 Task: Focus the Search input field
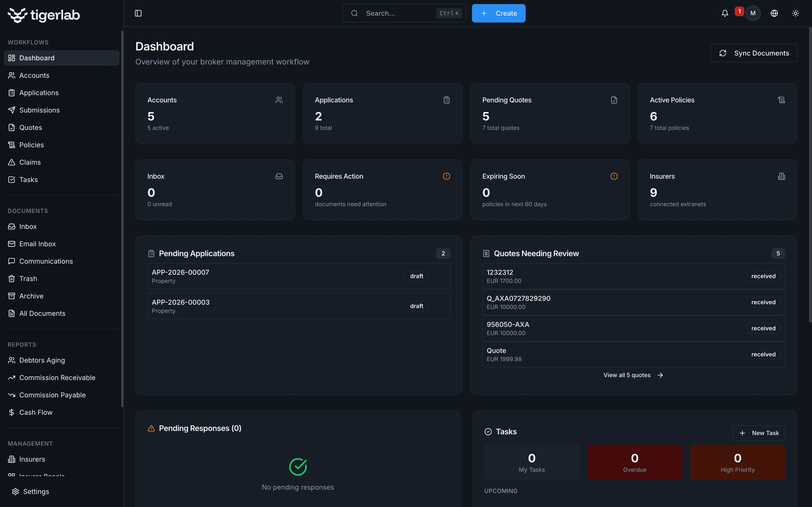click(x=399, y=14)
